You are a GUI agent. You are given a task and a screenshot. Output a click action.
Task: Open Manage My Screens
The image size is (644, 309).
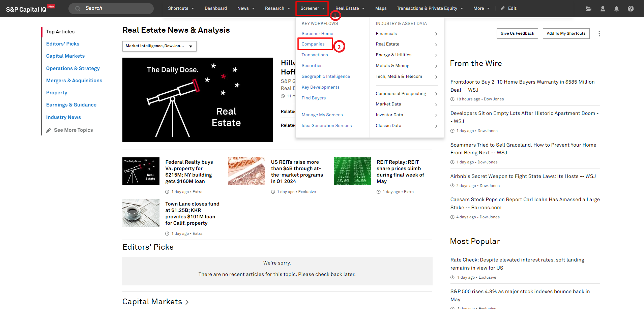[x=322, y=115]
